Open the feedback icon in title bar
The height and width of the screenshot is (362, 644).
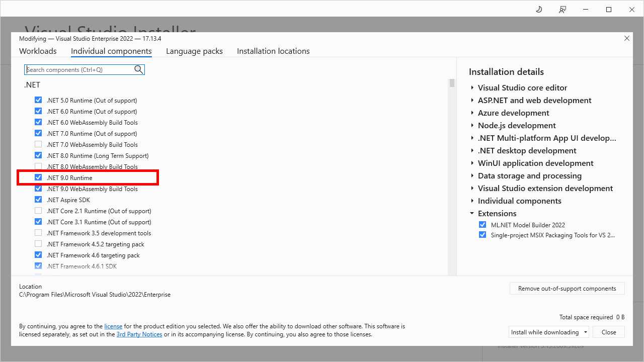pyautogui.click(x=562, y=10)
